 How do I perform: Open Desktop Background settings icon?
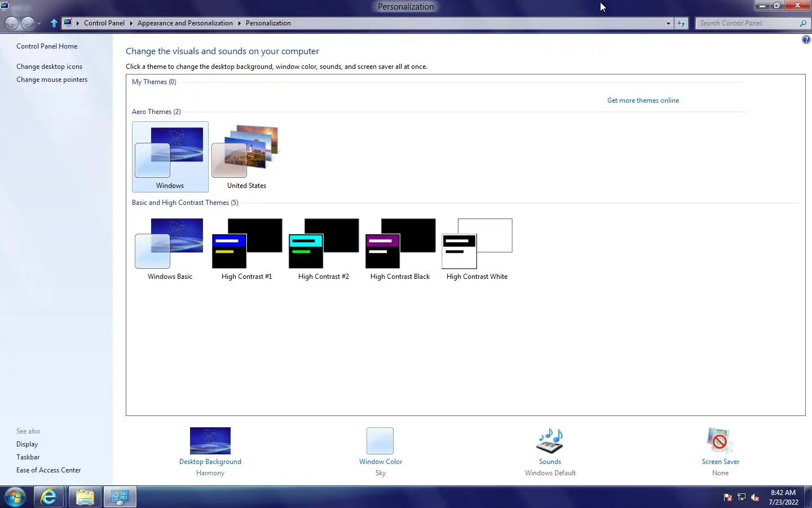pos(210,441)
